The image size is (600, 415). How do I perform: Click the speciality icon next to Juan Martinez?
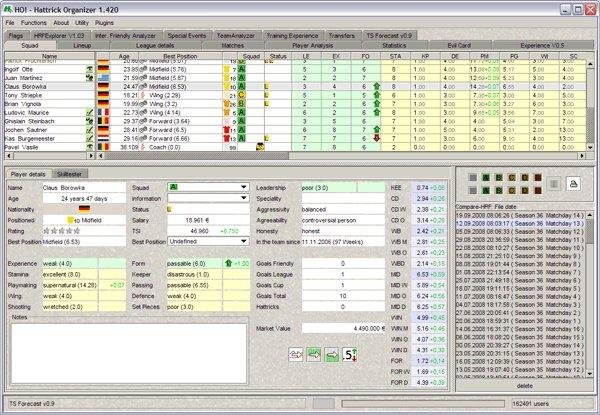pos(90,78)
